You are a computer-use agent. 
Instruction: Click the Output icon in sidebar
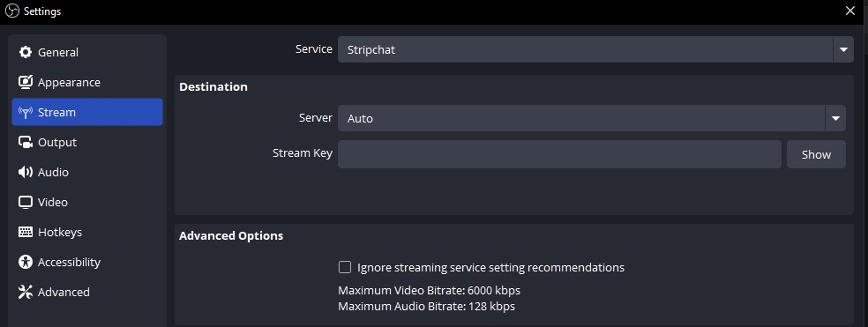26,142
